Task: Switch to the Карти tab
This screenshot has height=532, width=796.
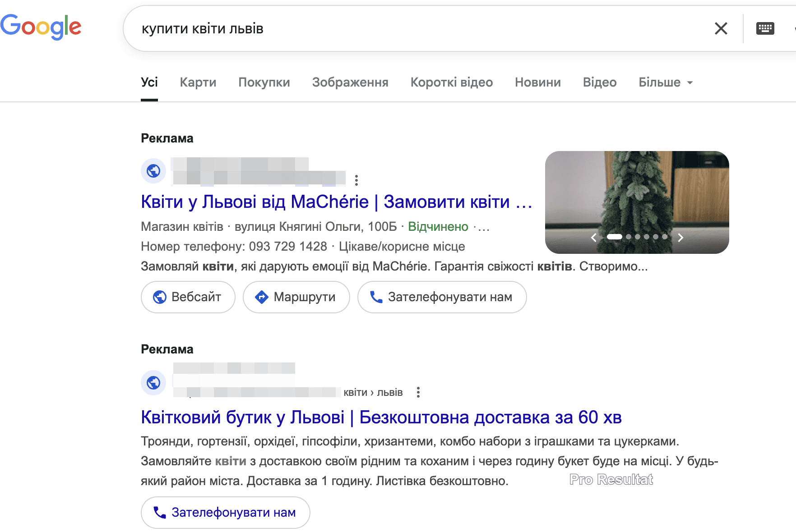Action: (198, 82)
